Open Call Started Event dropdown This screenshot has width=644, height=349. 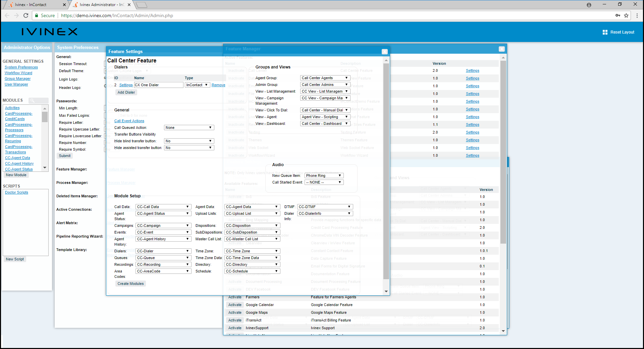324,182
